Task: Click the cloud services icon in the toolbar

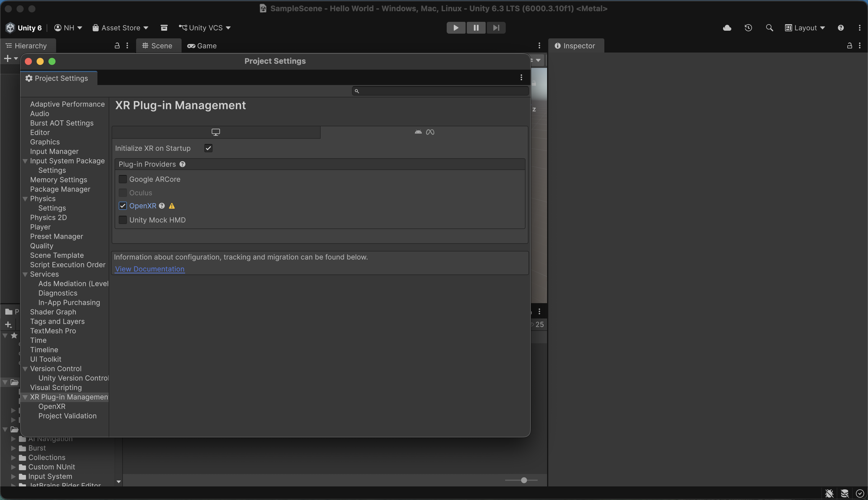Action: (x=727, y=27)
